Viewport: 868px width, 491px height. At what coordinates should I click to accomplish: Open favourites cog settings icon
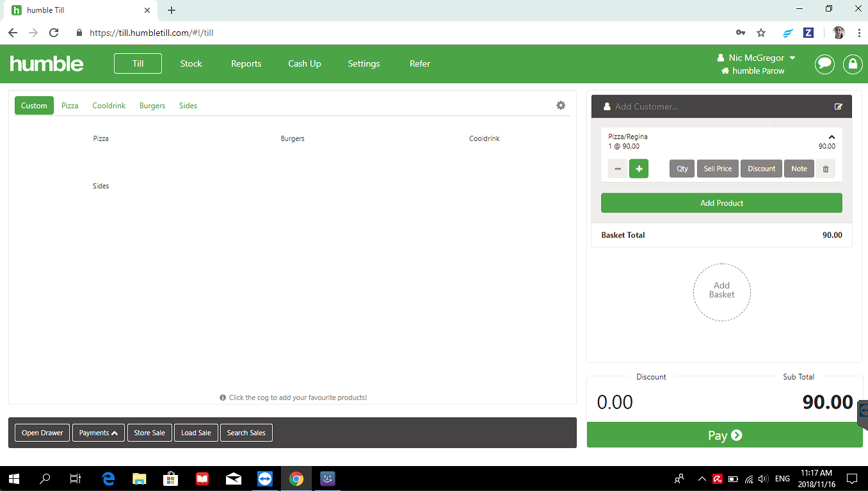pyautogui.click(x=561, y=105)
